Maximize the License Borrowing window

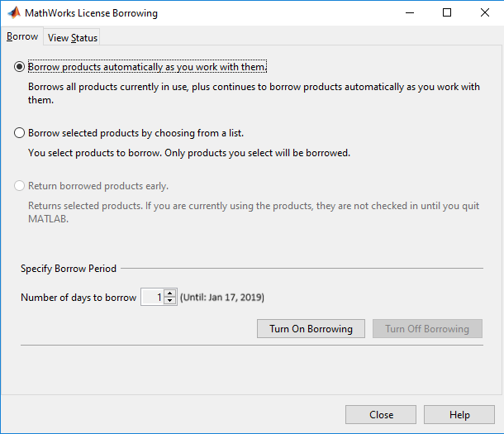(447, 13)
